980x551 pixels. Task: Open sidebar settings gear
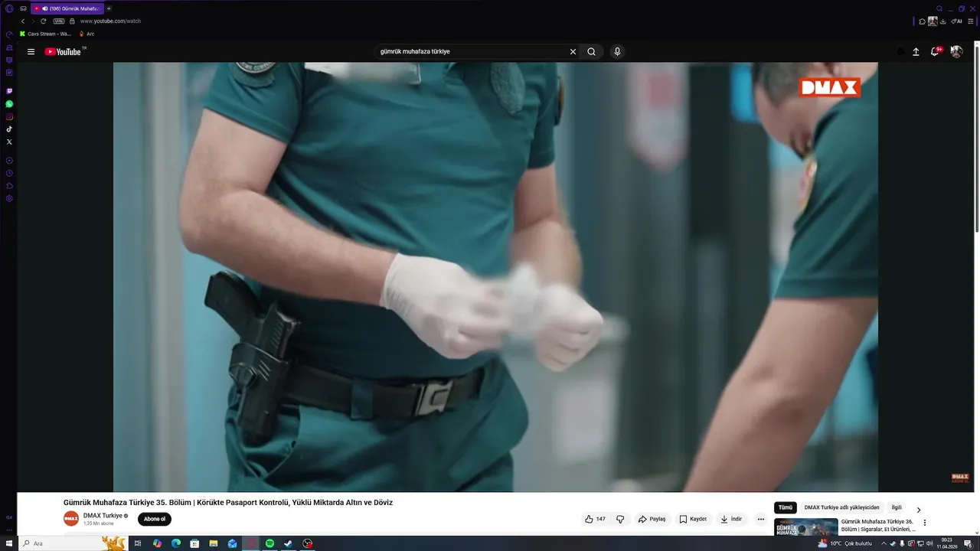(x=9, y=199)
